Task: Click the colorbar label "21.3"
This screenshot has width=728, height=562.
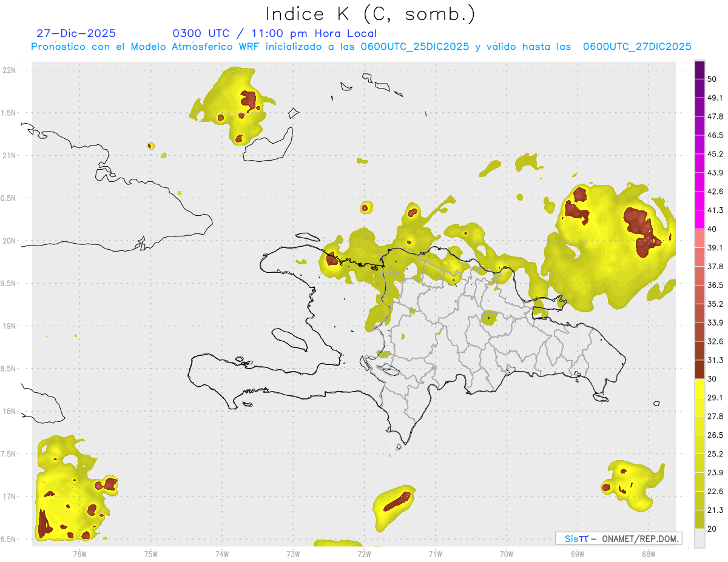Action: click(x=715, y=510)
